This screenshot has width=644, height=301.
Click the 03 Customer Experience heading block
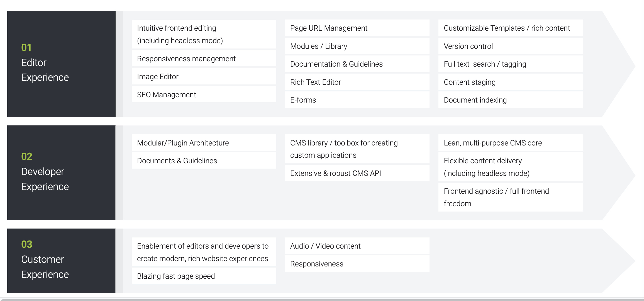[61, 261]
